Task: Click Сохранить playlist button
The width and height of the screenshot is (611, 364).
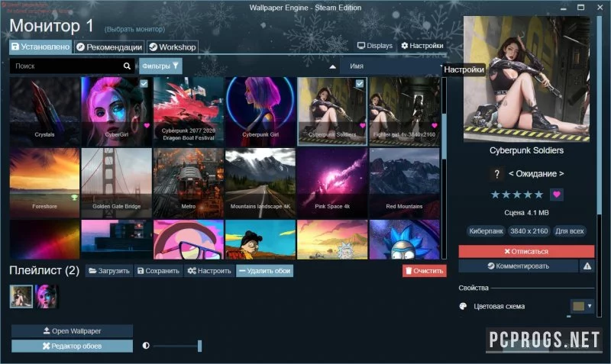Action: click(159, 271)
